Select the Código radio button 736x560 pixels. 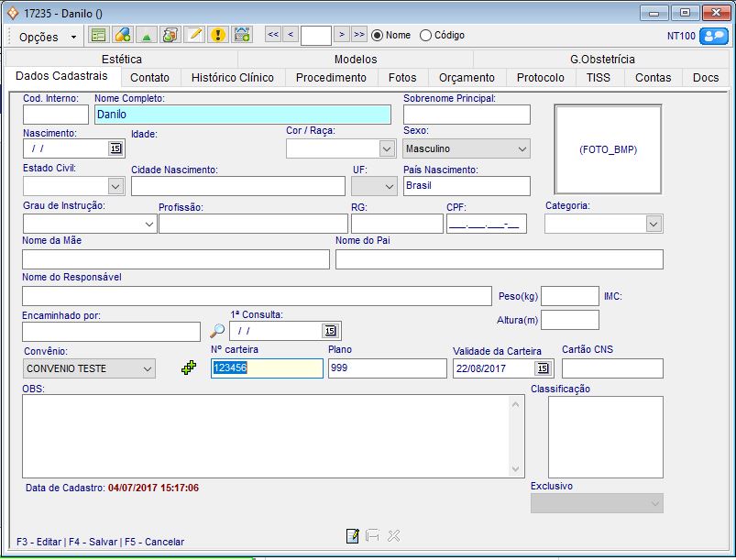(425, 35)
